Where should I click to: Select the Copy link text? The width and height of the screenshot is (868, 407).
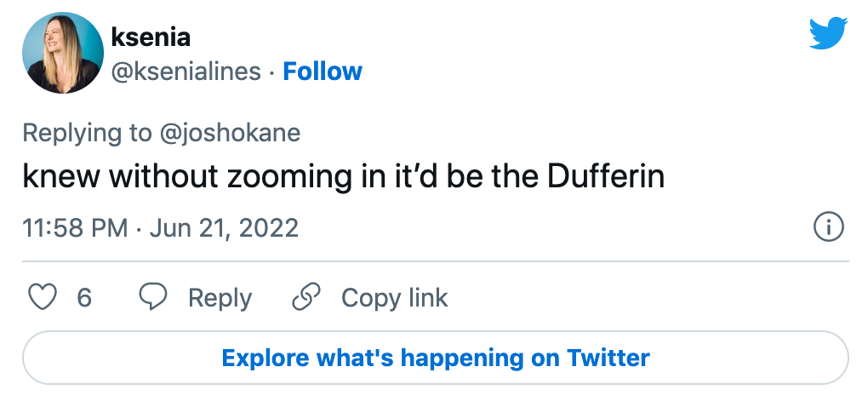(394, 297)
